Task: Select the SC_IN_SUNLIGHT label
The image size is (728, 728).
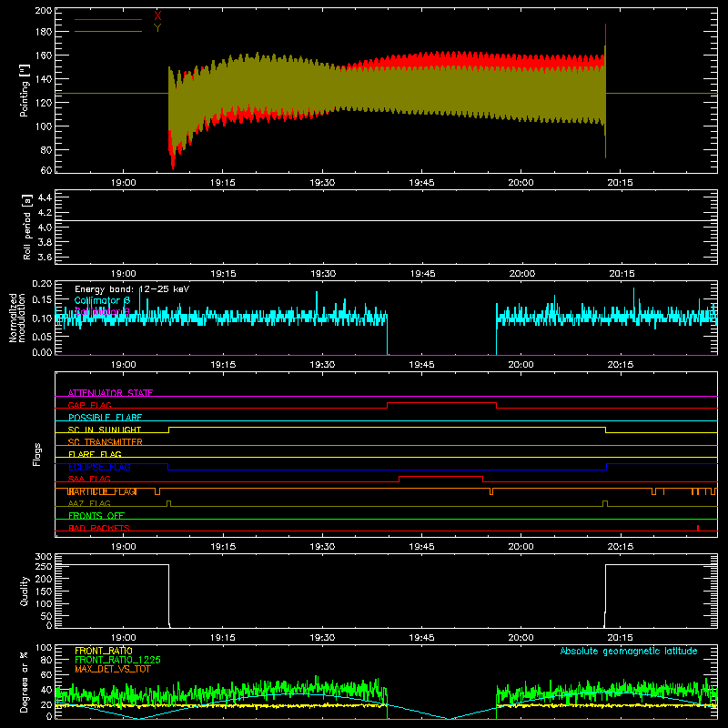Action: 105,430
